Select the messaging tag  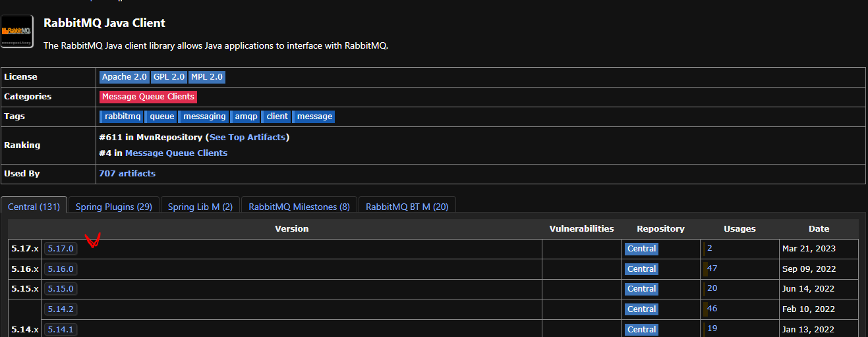click(x=204, y=117)
